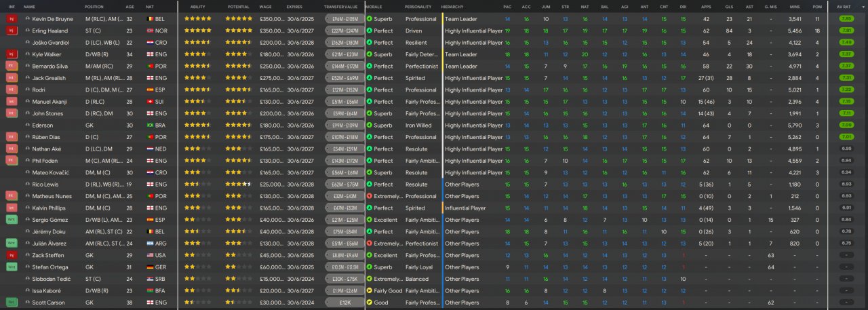Image resolution: width=868 pixels, height=310 pixels.
Task: Click Sergio Gómez's green Wnt status badge
Action: [11, 220]
